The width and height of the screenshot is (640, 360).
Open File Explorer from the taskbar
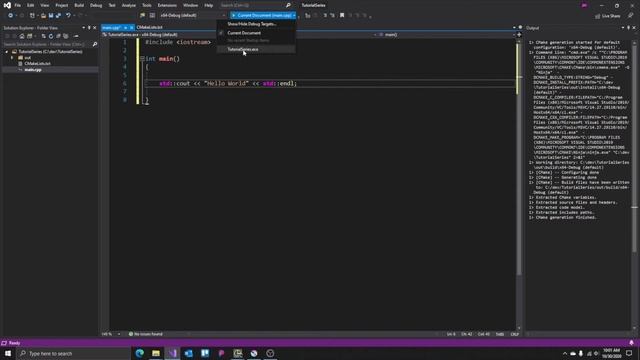coord(156,353)
